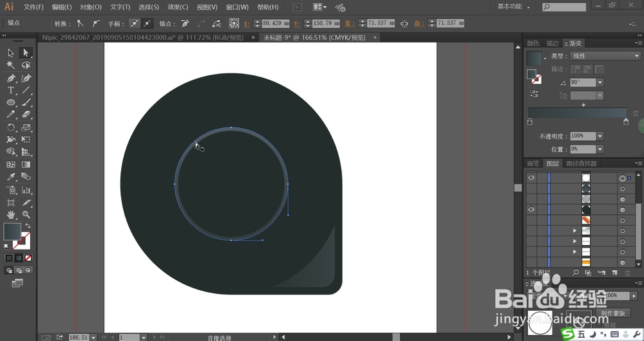Viewport: 644px width, 341px height.
Task: Expand the gradient angle 90° dropdown
Action: 600,82
